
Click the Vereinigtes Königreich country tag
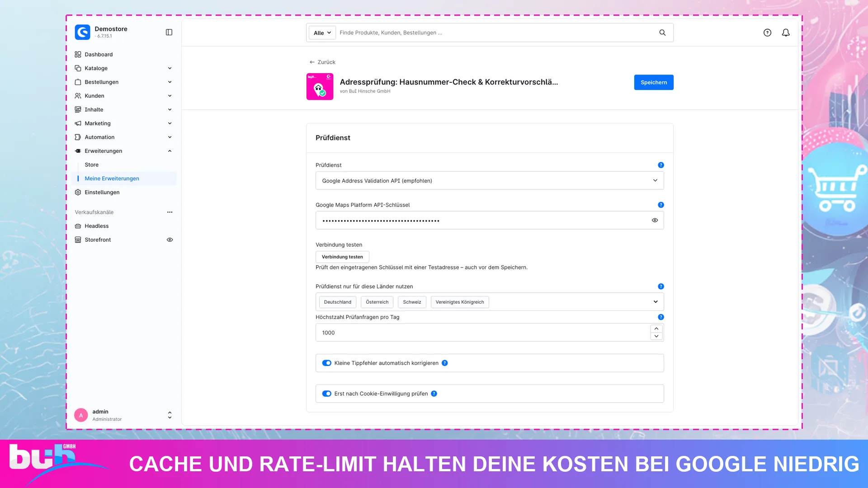click(x=460, y=302)
